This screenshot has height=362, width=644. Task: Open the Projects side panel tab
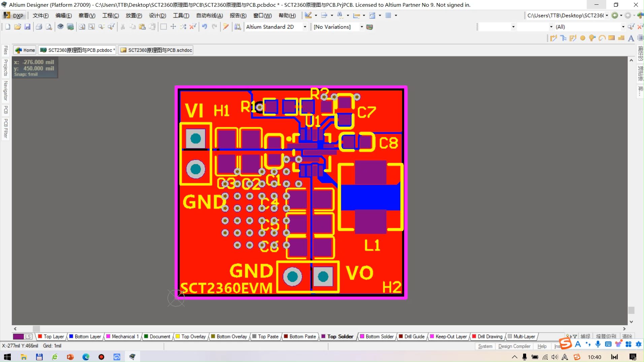tap(5, 68)
